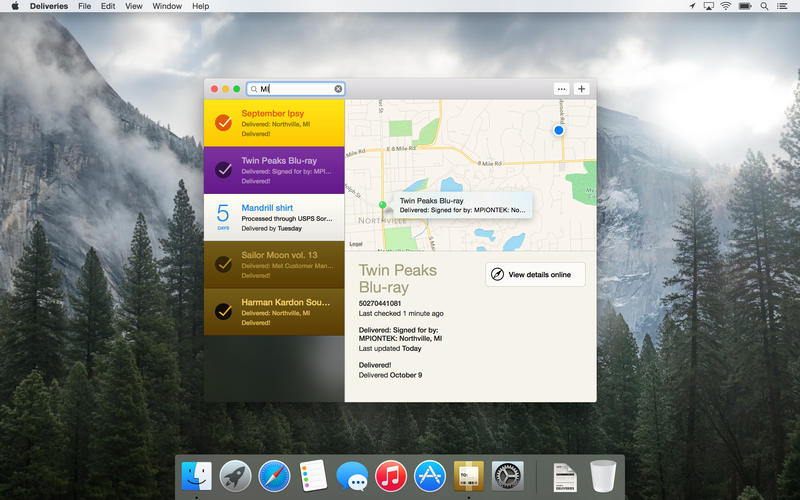This screenshot has height=500, width=800.
Task: Open the more options ellipsis button
Action: coord(561,89)
